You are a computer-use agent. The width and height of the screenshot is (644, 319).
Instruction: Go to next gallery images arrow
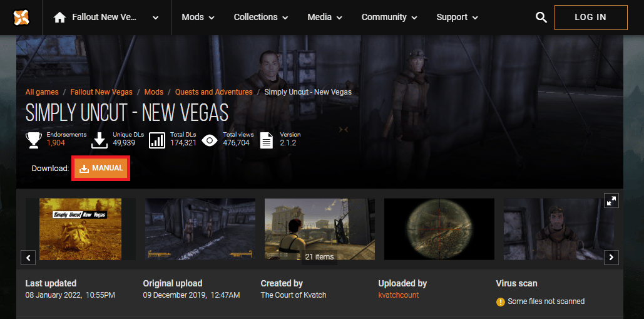[x=611, y=258]
